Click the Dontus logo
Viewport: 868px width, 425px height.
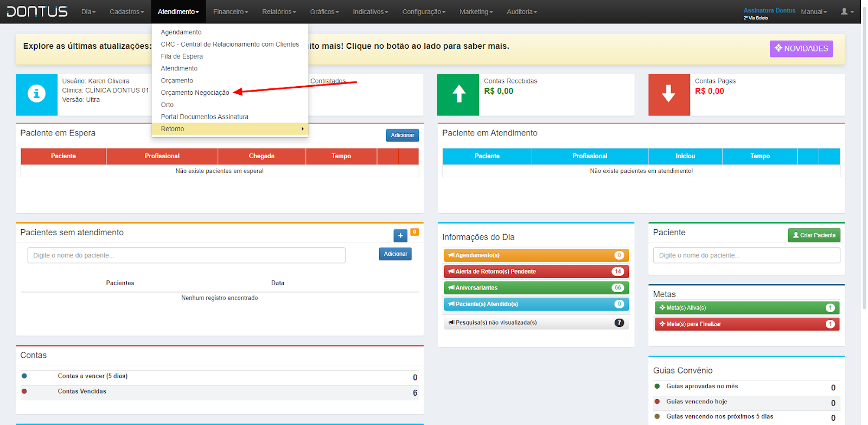tap(37, 11)
